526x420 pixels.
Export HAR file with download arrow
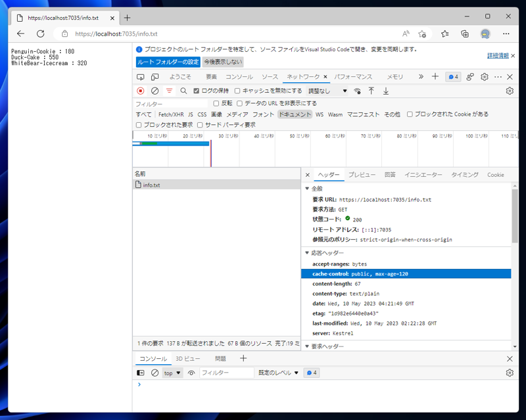coord(386,91)
